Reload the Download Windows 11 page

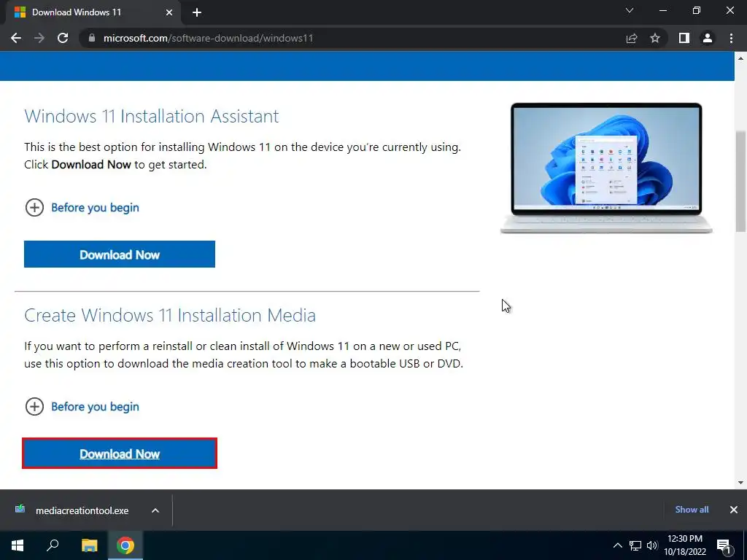pos(63,38)
